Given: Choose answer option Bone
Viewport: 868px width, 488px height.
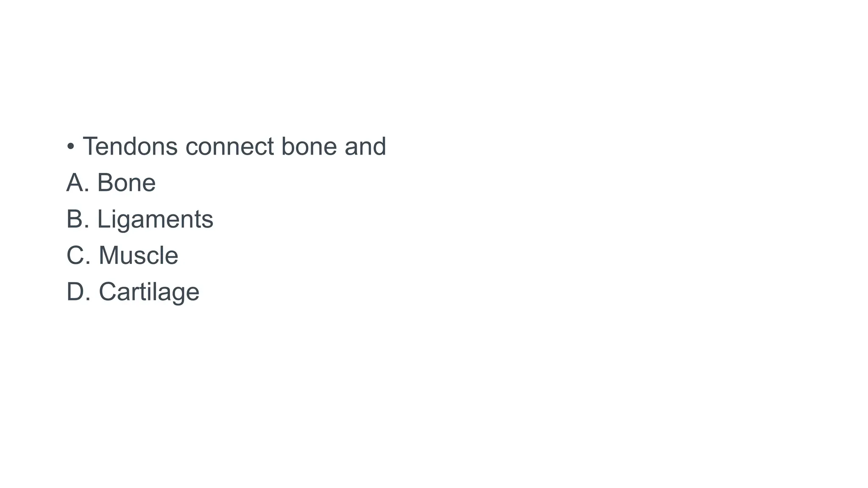Looking at the screenshot, I should [x=126, y=183].
